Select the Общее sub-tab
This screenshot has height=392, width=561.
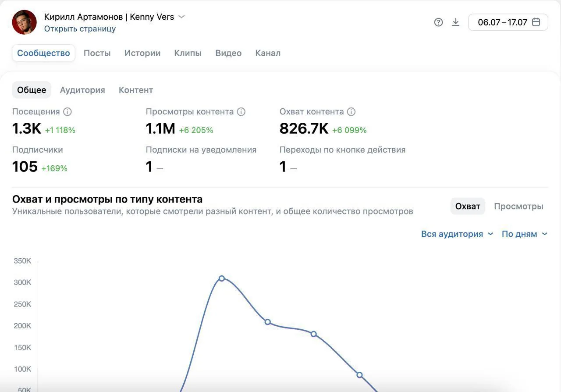click(32, 90)
